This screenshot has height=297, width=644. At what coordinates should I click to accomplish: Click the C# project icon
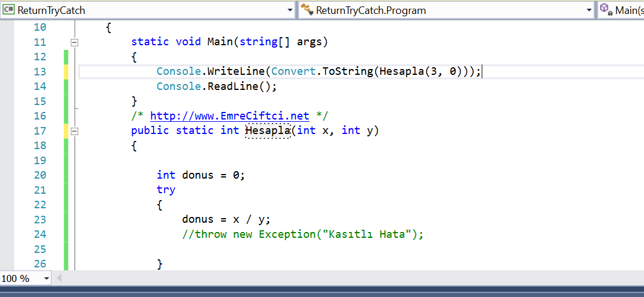(9, 10)
